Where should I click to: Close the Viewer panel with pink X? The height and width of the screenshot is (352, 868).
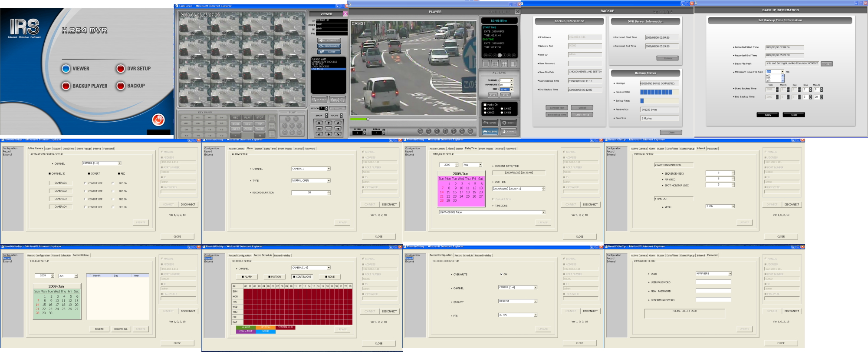(x=345, y=14)
